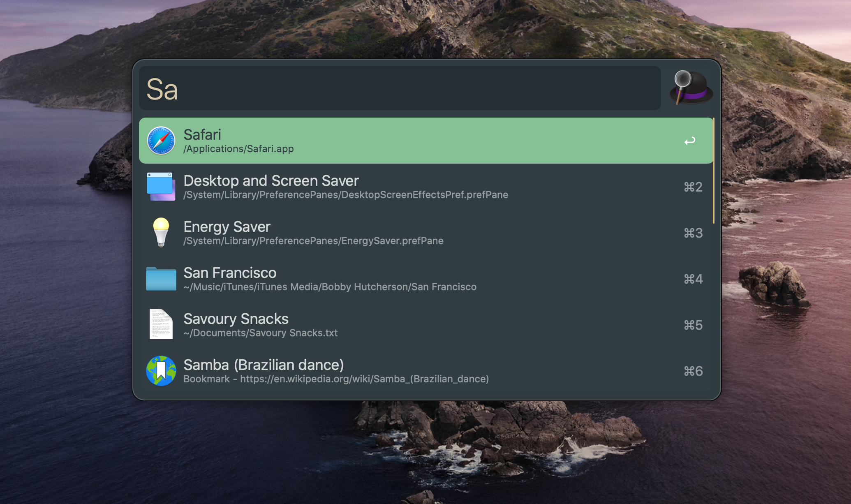The width and height of the screenshot is (851, 504).
Task: Click the ⌘4 shortcut label
Action: coord(693,279)
